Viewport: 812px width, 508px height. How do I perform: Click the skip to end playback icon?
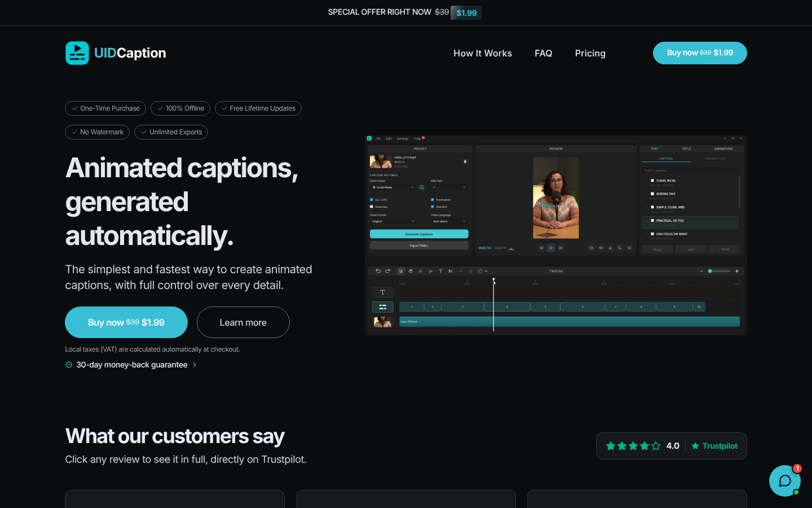561,248
